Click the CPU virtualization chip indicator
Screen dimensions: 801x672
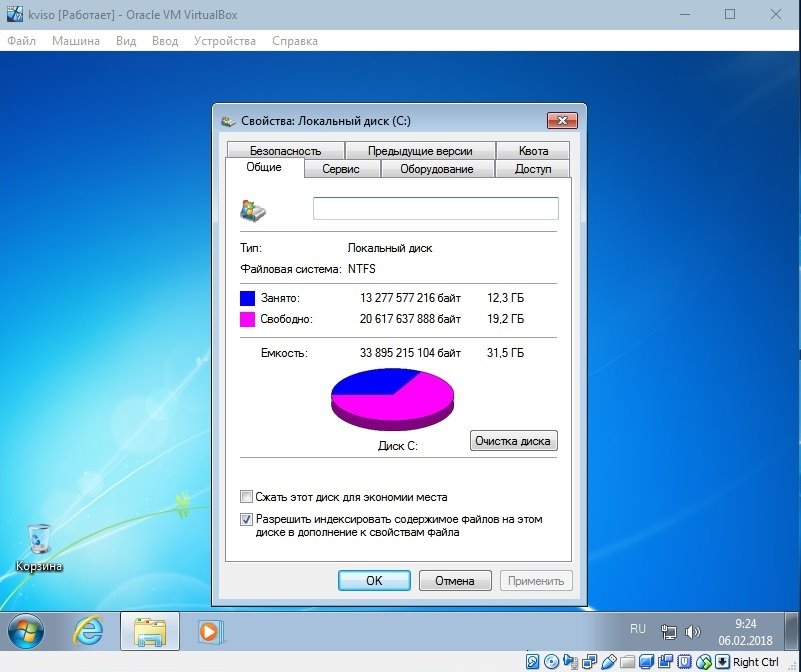pyautogui.click(x=685, y=662)
